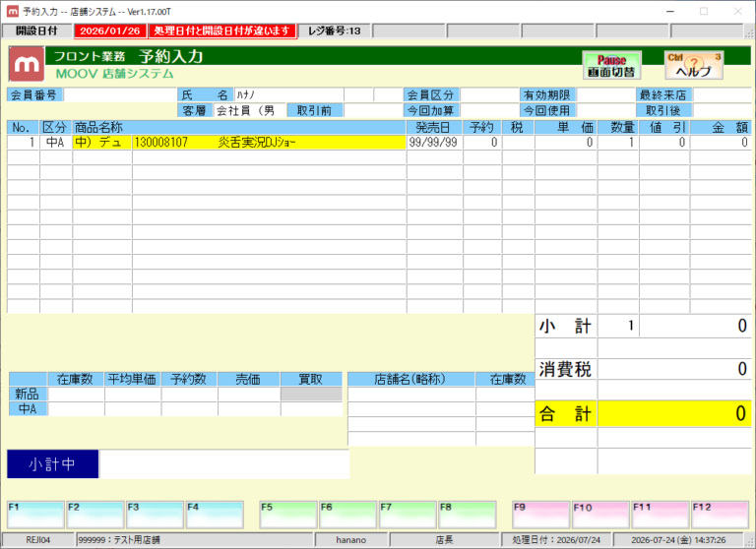Click the red date warning 処理日付と開設日付が違います
This screenshot has height=549, width=756.
[x=222, y=30]
